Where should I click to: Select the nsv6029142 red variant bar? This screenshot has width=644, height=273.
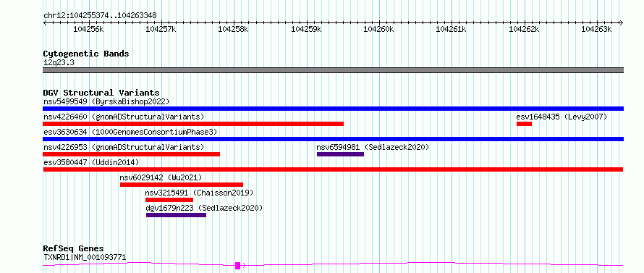[182, 185]
